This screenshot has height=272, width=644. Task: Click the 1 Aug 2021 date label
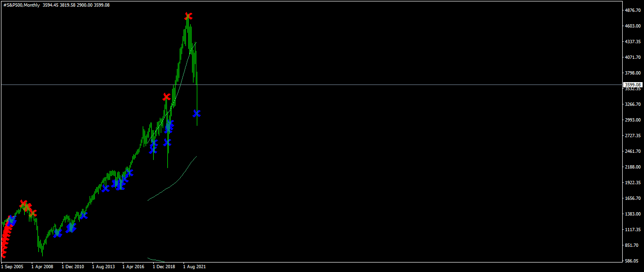tap(194, 267)
